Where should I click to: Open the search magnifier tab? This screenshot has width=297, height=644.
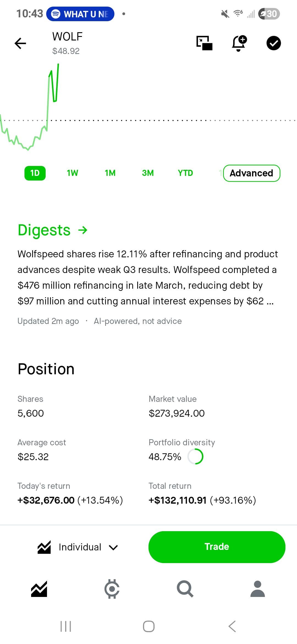(x=185, y=589)
